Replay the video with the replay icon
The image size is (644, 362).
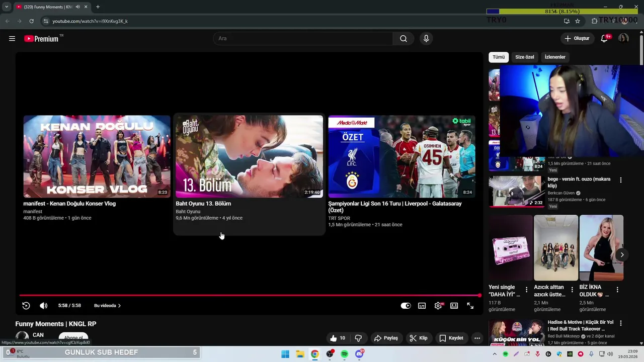[26, 306]
